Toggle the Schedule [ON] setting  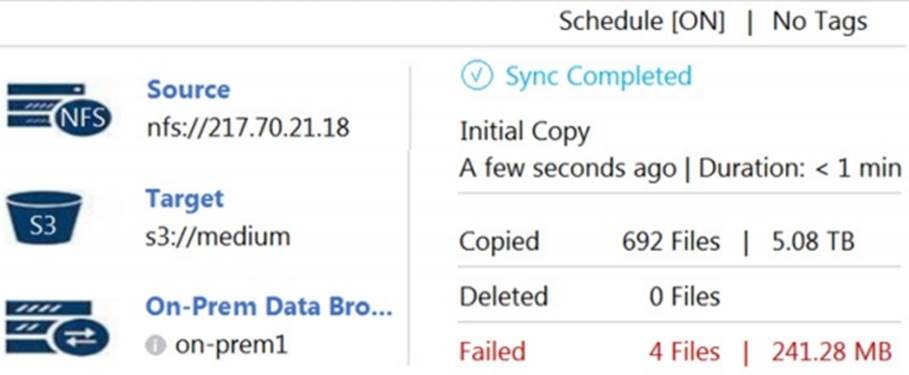[x=642, y=22]
